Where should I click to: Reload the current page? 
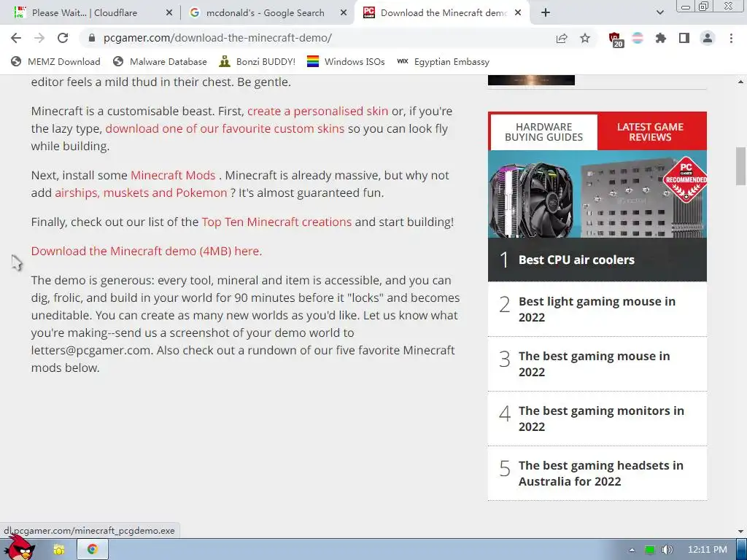pyautogui.click(x=63, y=38)
